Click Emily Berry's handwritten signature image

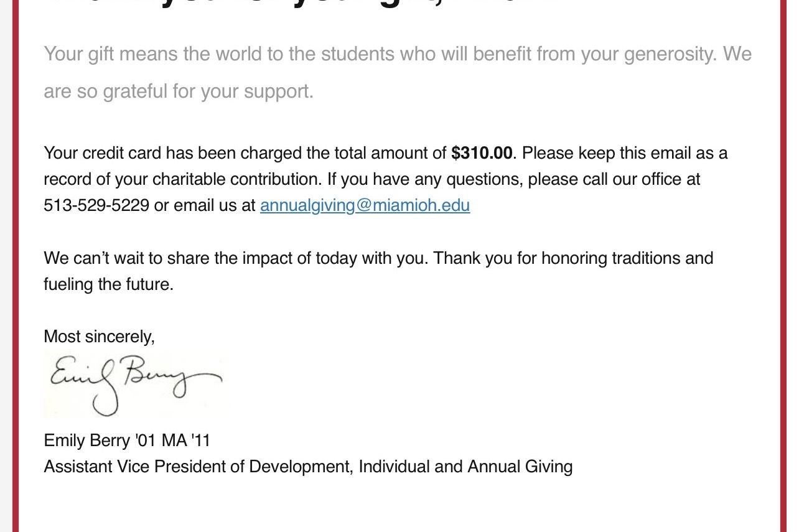pyautogui.click(x=136, y=384)
